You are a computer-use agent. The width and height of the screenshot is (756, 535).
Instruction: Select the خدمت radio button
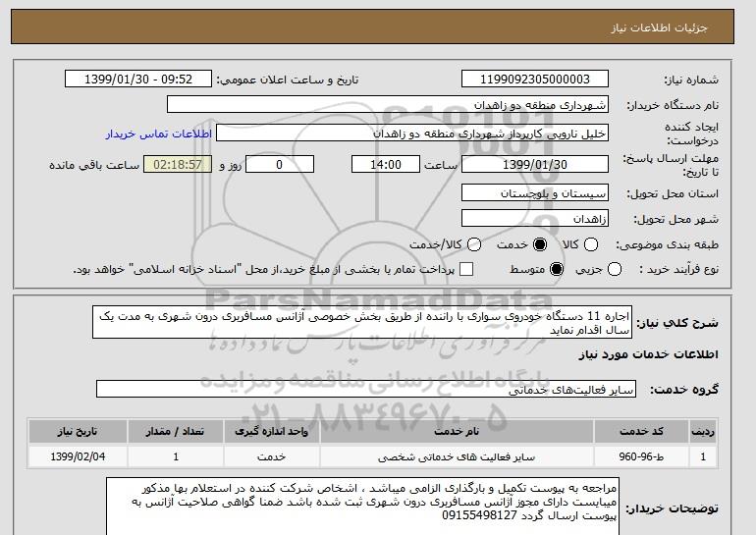tap(540, 244)
